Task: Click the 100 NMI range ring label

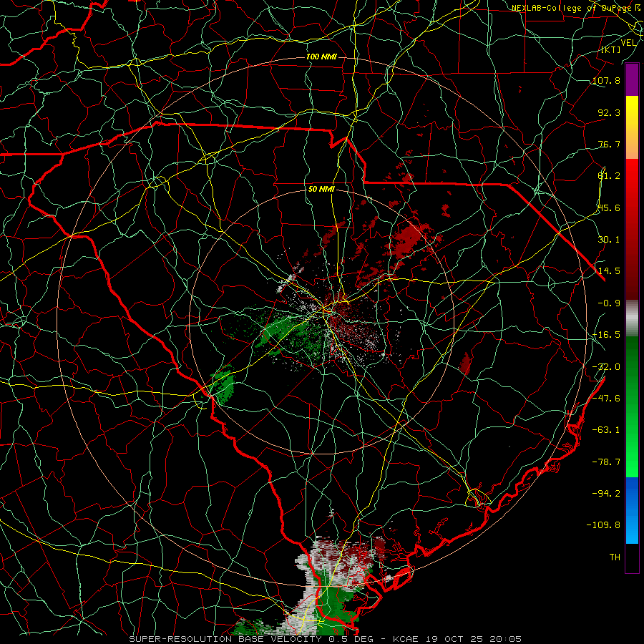Action: (x=321, y=57)
